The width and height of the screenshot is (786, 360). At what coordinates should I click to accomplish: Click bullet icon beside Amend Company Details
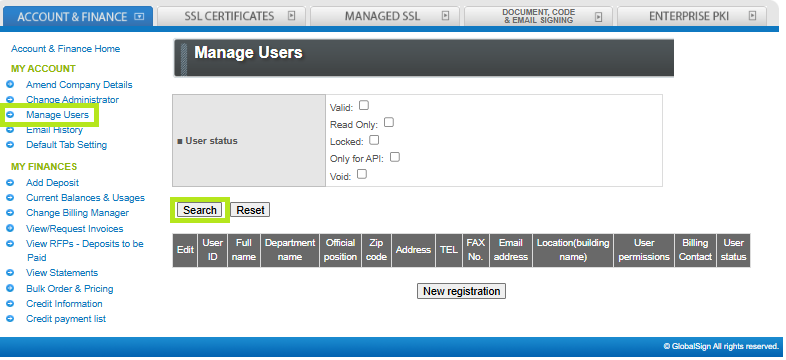(x=10, y=84)
